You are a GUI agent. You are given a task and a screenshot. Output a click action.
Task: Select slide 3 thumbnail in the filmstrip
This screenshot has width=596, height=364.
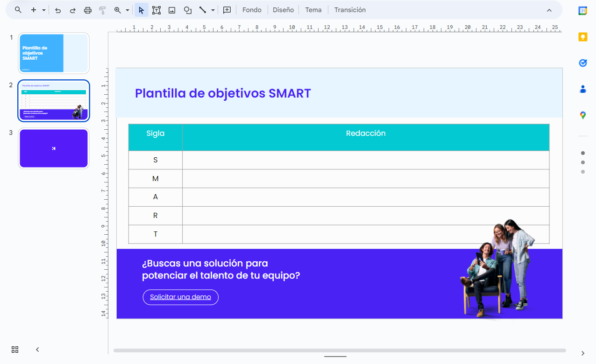53,148
